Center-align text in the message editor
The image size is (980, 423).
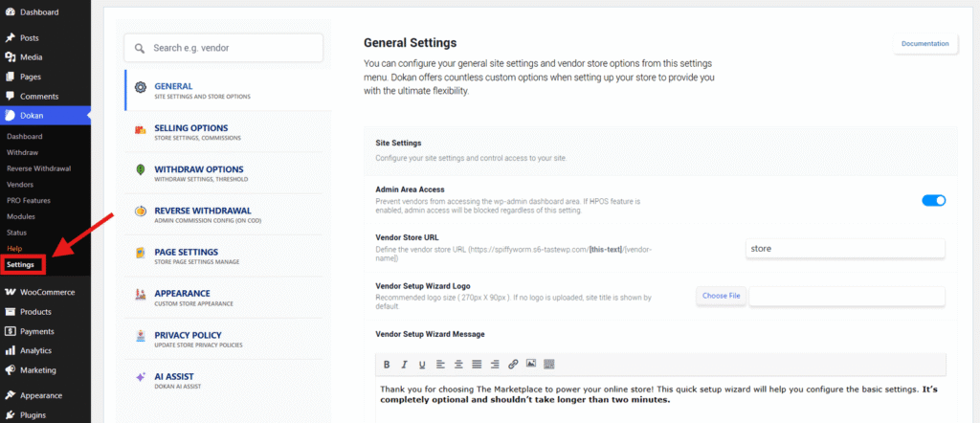pyautogui.click(x=458, y=364)
